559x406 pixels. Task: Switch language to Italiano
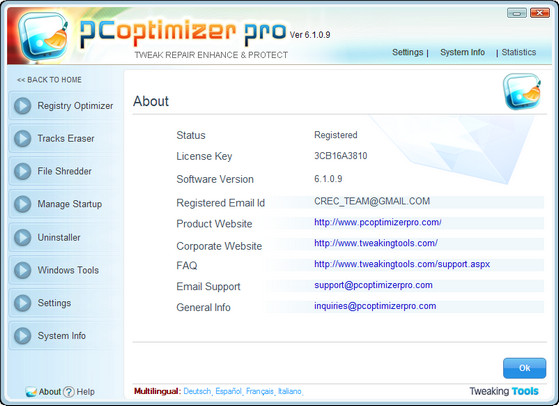[x=289, y=391]
